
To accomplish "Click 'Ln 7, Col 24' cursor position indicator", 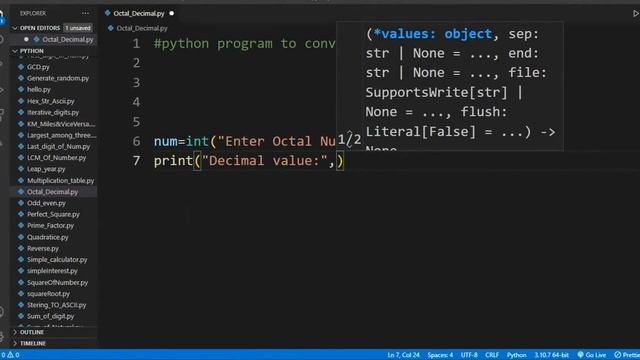I will (x=403, y=355).
